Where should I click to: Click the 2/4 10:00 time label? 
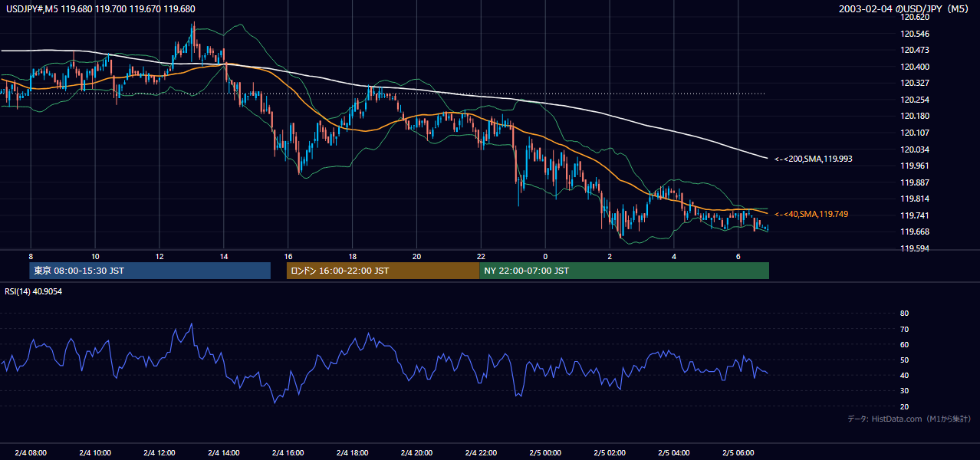(x=95, y=452)
